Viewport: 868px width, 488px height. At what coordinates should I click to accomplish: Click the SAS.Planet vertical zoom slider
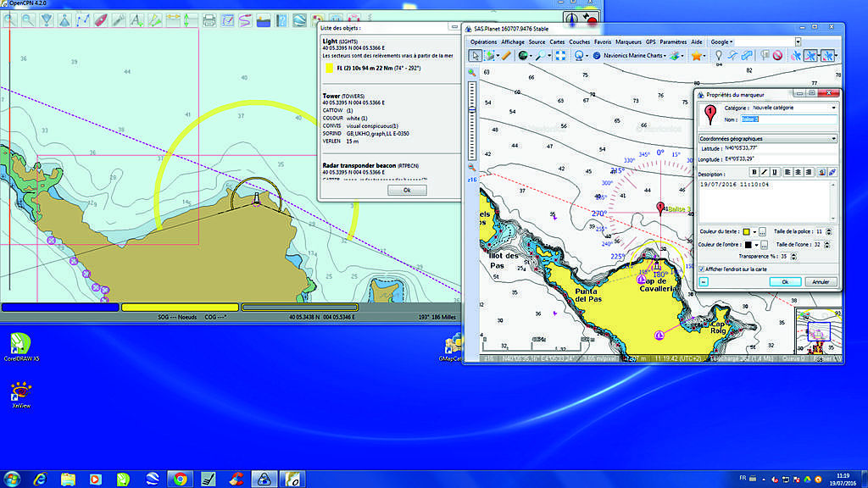(x=472, y=120)
